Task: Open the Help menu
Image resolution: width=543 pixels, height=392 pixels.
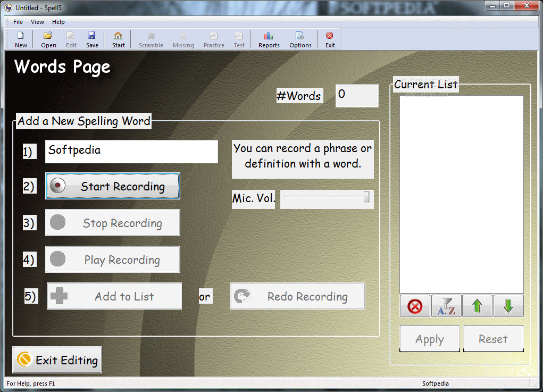Action: coord(58,22)
